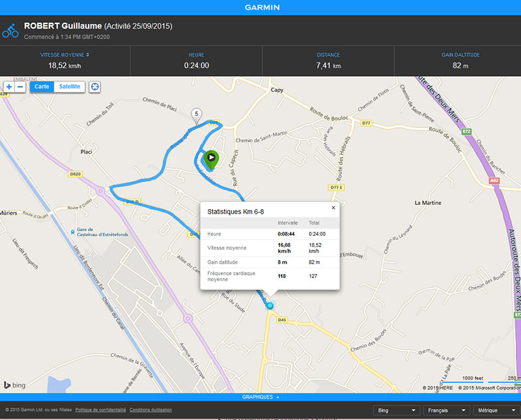
Task: Click the Statistiques Km 6-8 title
Action: [x=236, y=212]
